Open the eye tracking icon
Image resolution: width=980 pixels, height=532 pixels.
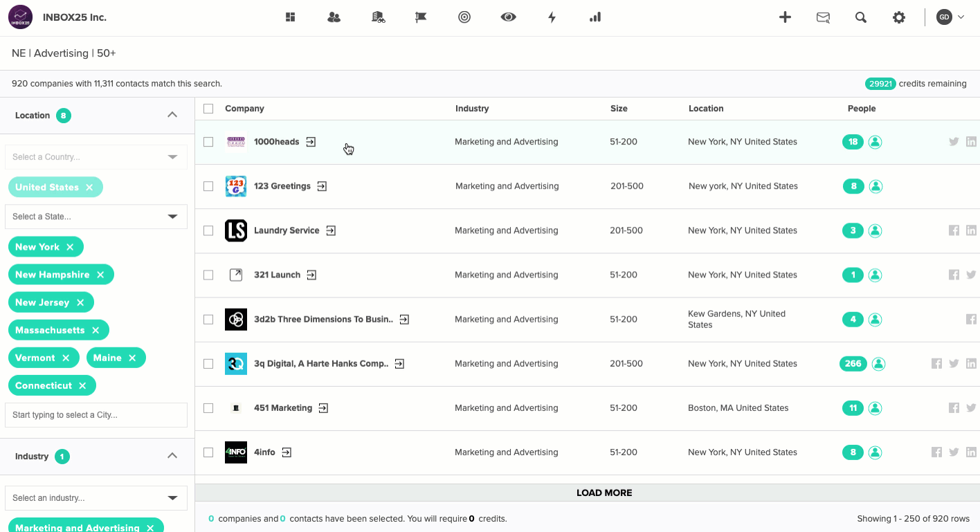tap(509, 17)
